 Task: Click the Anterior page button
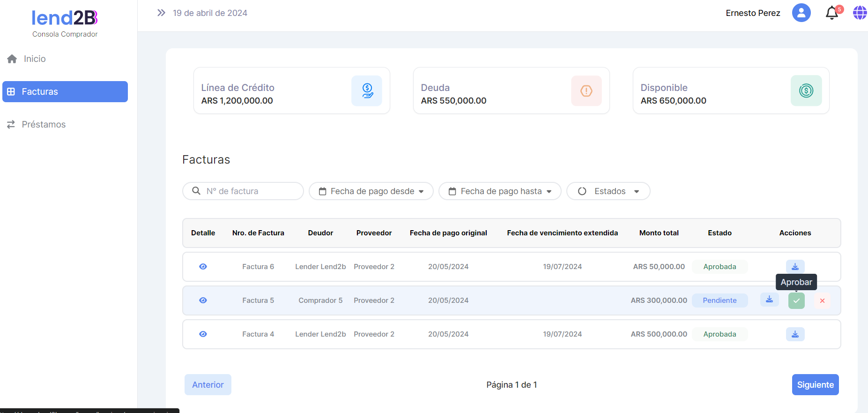208,385
